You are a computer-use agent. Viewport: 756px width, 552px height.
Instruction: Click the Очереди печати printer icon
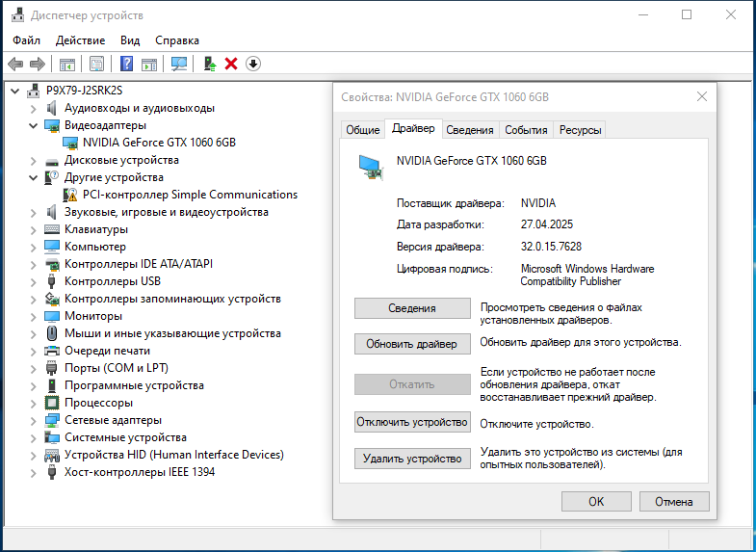tap(52, 351)
